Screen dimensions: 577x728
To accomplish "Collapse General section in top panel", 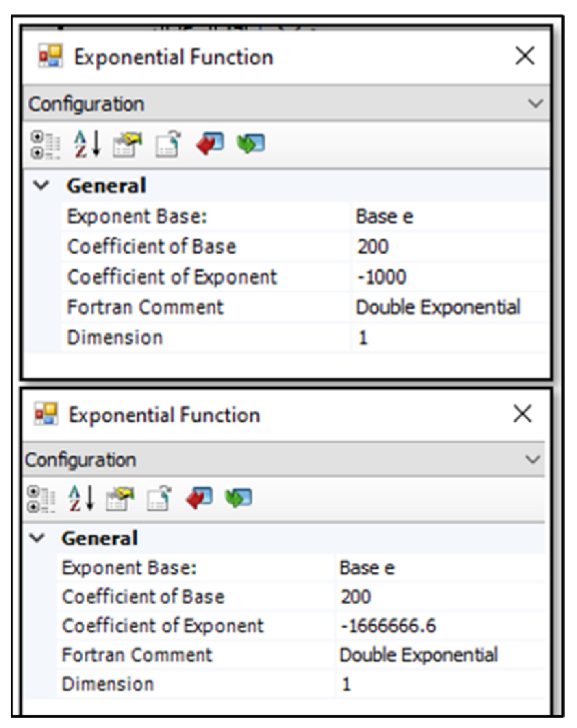I will coord(41,186).
